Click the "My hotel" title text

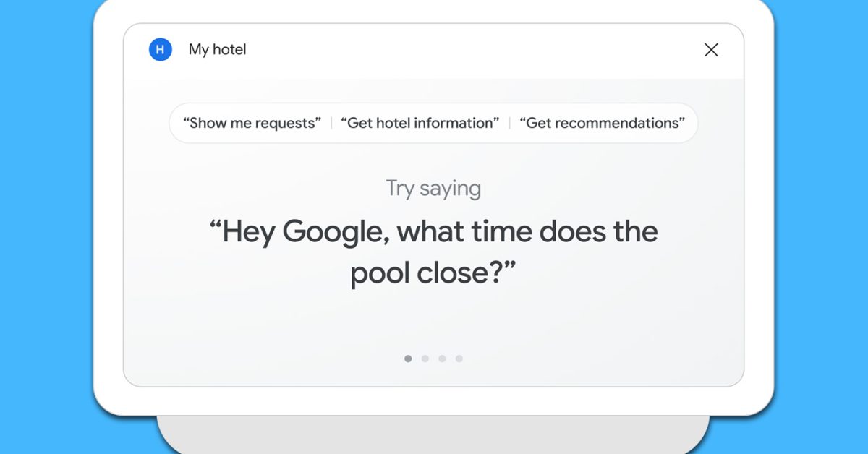217,50
